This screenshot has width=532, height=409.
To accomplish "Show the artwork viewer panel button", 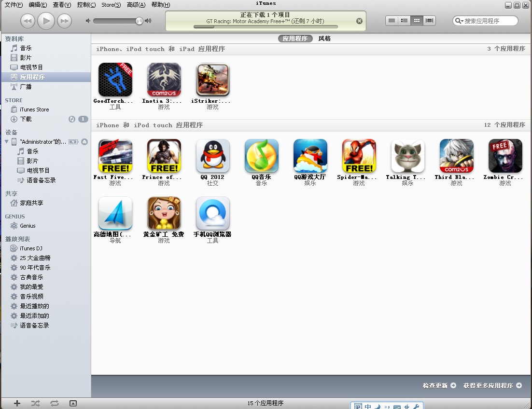I will pos(73,403).
